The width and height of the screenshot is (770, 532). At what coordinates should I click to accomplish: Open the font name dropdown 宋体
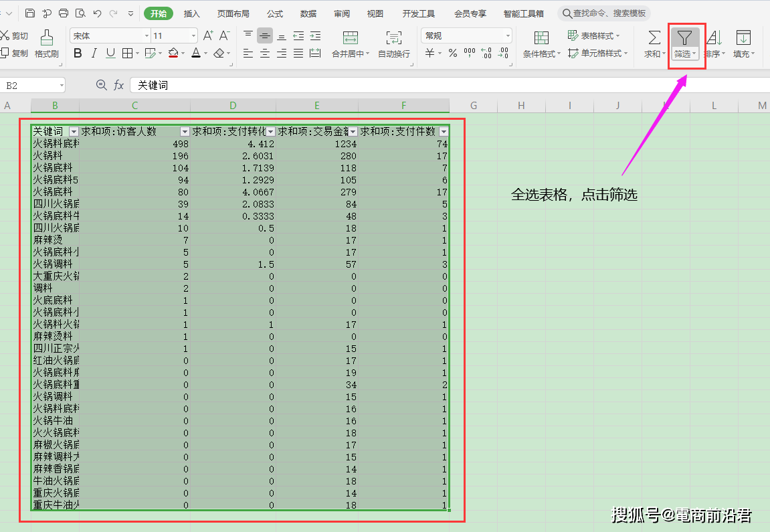pyautogui.click(x=147, y=35)
